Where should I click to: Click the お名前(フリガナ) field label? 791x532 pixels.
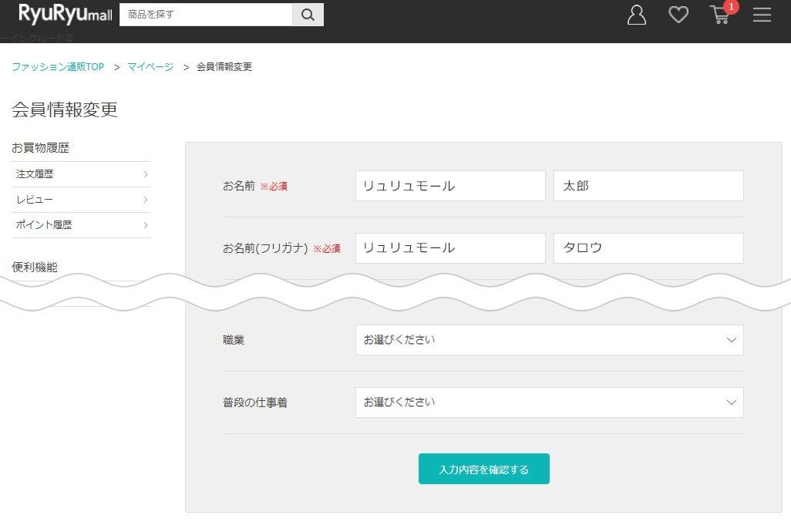(265, 248)
